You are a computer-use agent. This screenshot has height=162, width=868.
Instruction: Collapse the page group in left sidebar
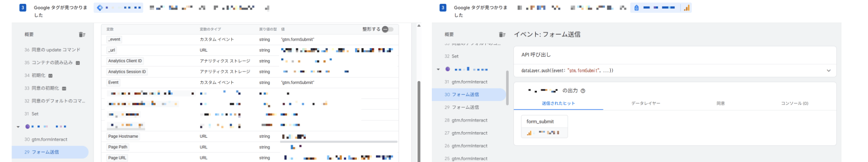(x=18, y=127)
